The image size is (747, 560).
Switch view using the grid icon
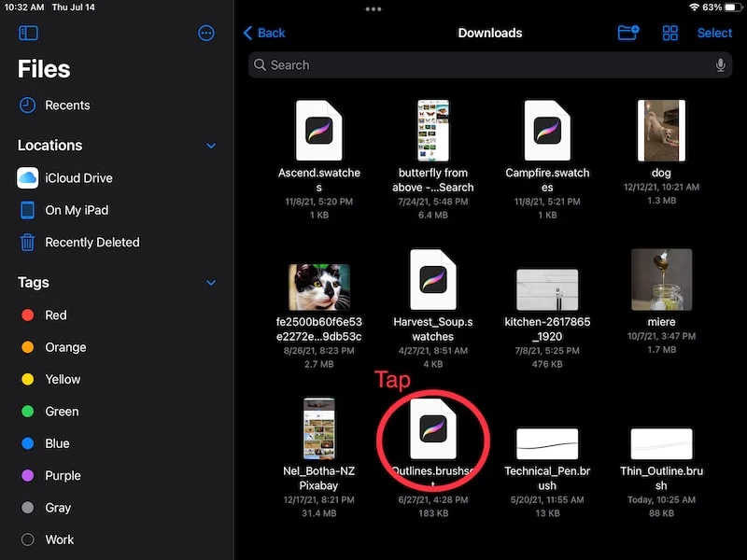pos(669,33)
